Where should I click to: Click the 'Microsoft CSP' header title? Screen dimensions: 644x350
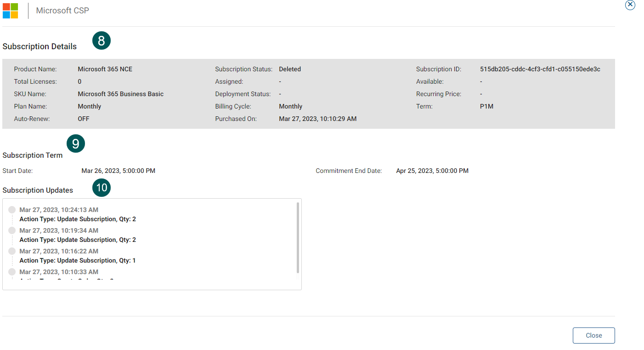click(62, 11)
